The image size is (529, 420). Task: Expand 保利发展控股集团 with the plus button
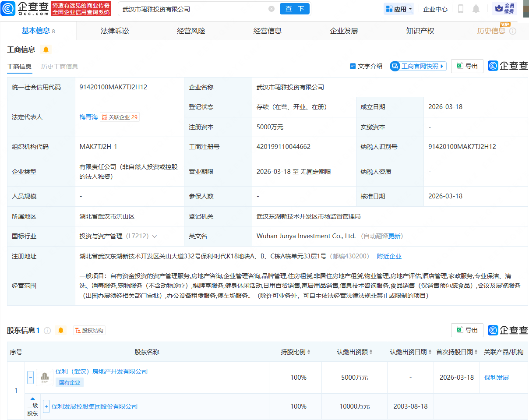[46, 406]
